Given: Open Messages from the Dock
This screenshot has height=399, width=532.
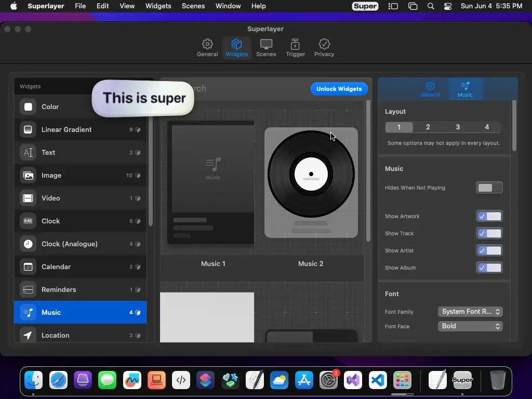Looking at the screenshot, I should coord(107,380).
